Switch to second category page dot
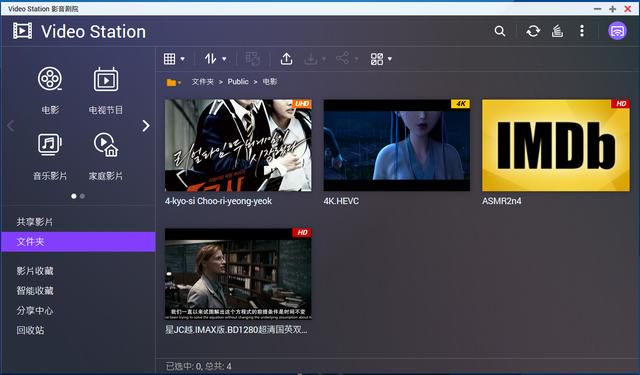Image resolution: width=640 pixels, height=375 pixels. click(82, 196)
